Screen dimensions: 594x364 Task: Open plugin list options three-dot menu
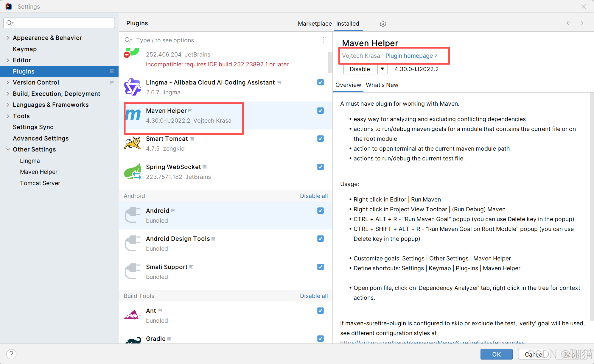tap(323, 40)
